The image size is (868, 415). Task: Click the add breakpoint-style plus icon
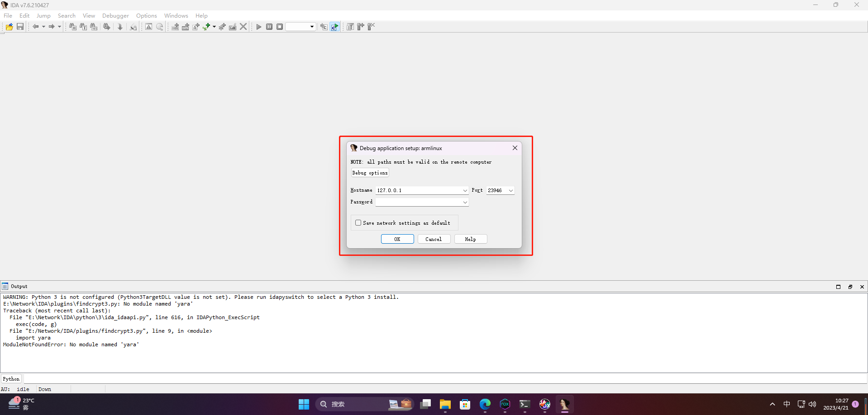point(361,27)
